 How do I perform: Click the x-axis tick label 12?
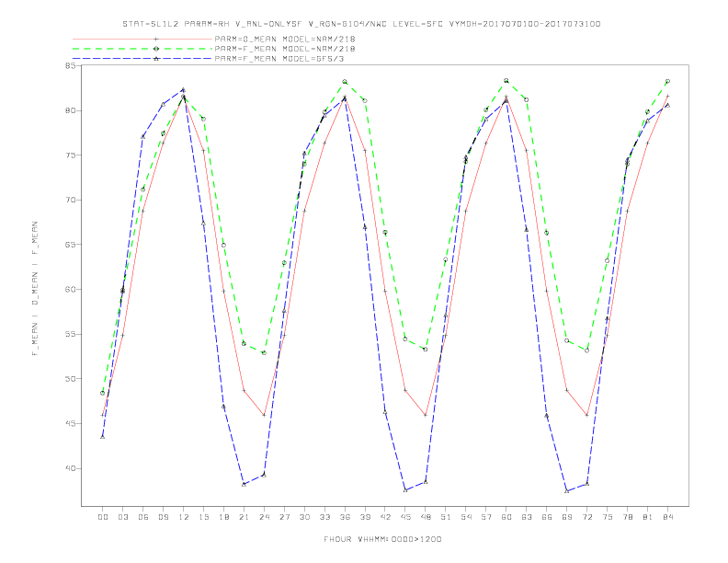tap(184, 517)
